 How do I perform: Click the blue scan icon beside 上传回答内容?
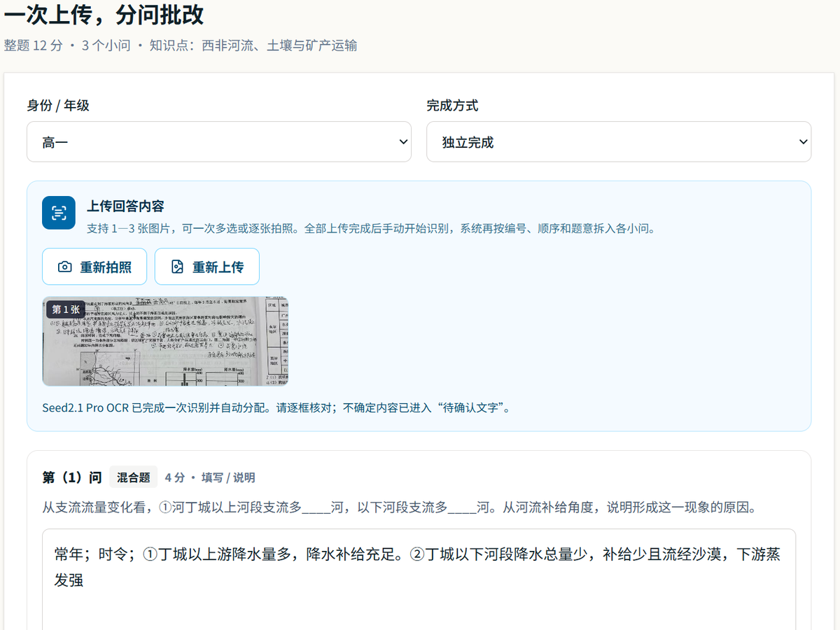pos(59,213)
